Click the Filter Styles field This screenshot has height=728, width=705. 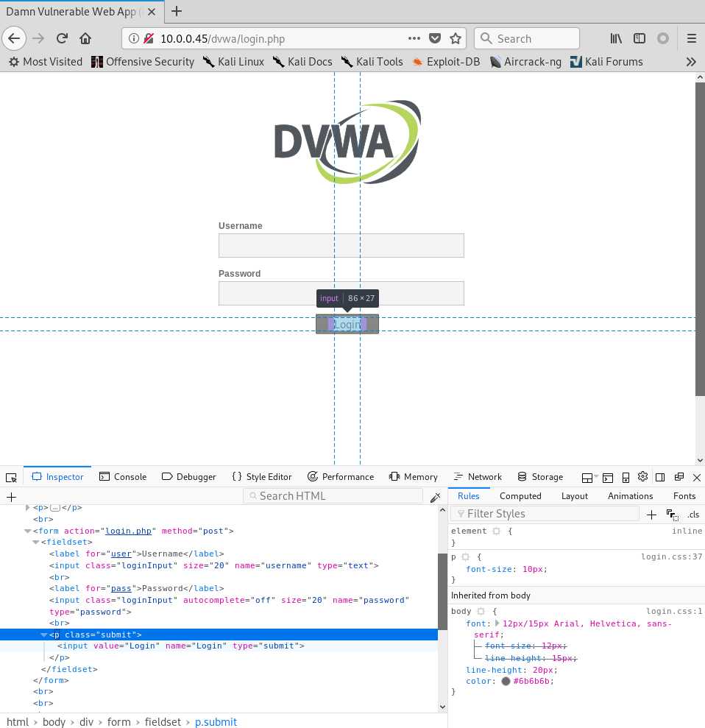[x=545, y=514]
